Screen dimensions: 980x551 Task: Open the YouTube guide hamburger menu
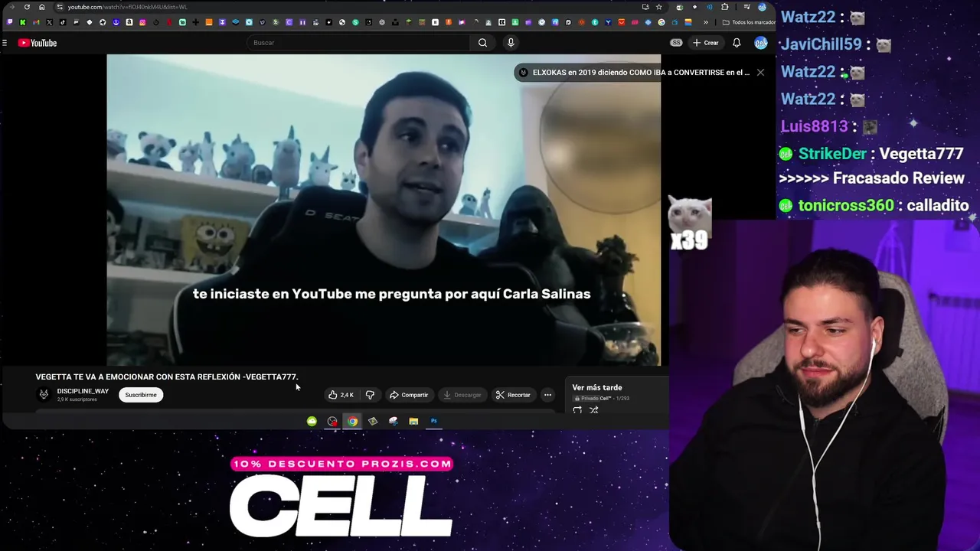click(x=5, y=43)
